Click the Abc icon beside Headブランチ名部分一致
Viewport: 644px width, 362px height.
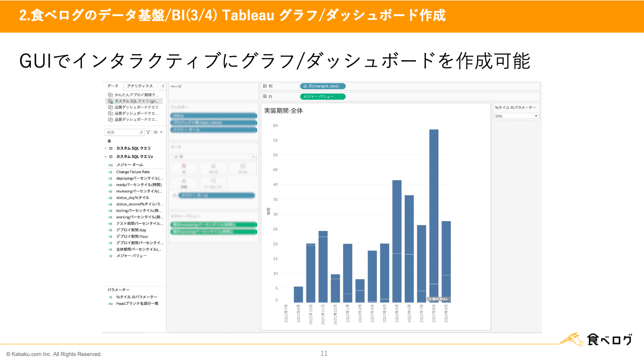pyautogui.click(x=110, y=304)
